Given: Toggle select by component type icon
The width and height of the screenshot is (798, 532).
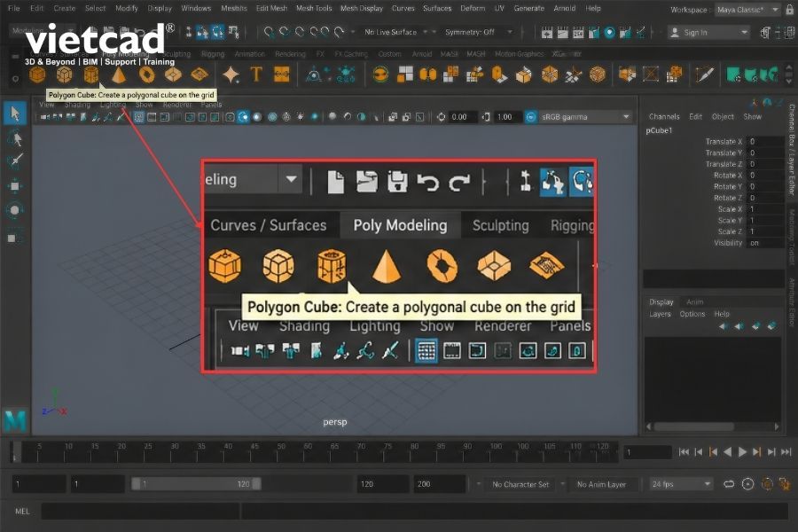Looking at the screenshot, I should coord(218,33).
